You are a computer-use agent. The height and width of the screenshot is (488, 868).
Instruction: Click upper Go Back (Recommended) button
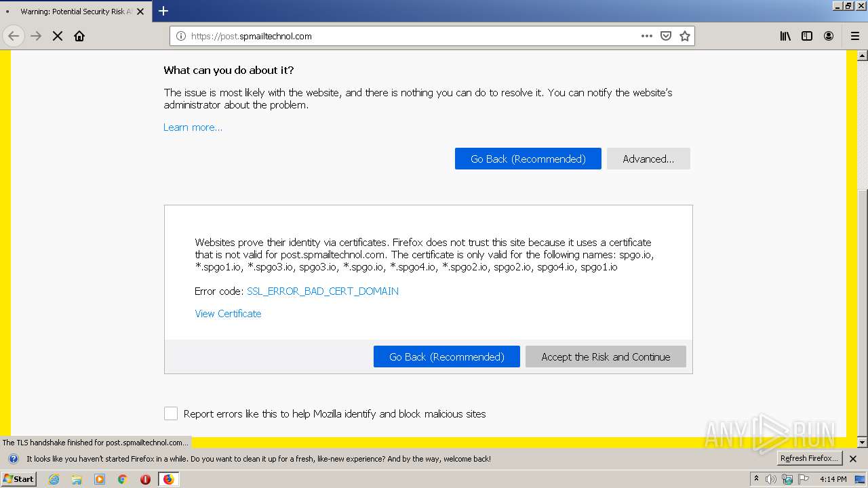(x=528, y=159)
